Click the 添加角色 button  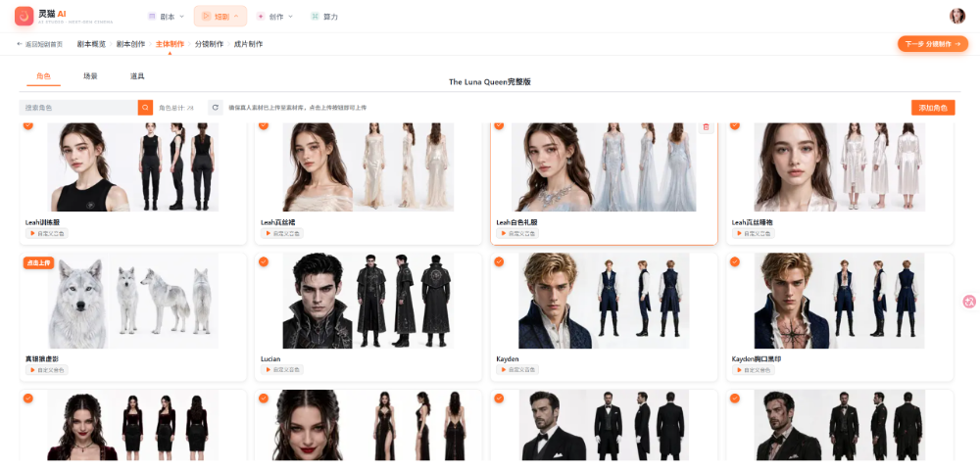point(933,108)
